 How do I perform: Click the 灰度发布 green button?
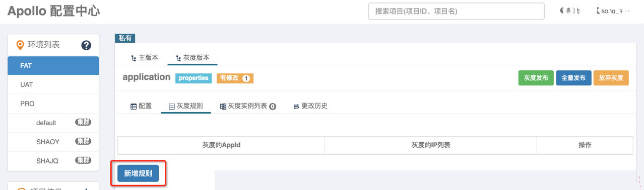pyautogui.click(x=536, y=78)
